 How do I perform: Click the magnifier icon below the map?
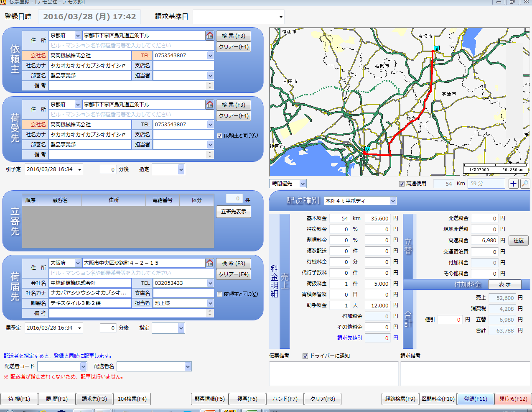[525, 184]
